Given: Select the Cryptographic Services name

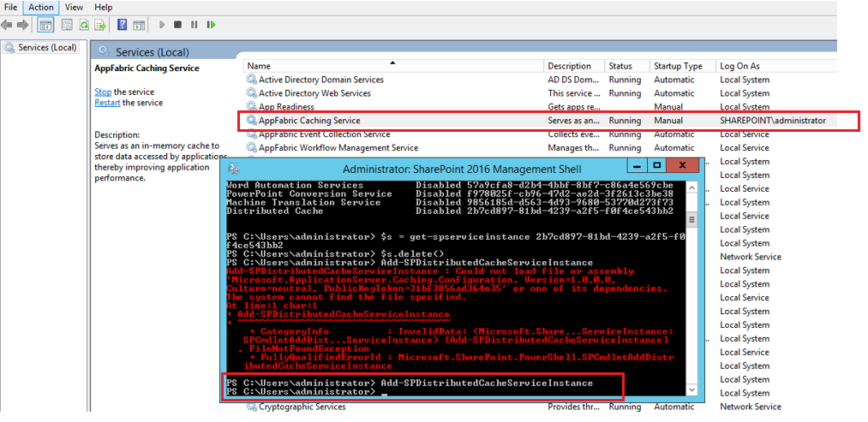Looking at the screenshot, I should pyautogui.click(x=302, y=407).
